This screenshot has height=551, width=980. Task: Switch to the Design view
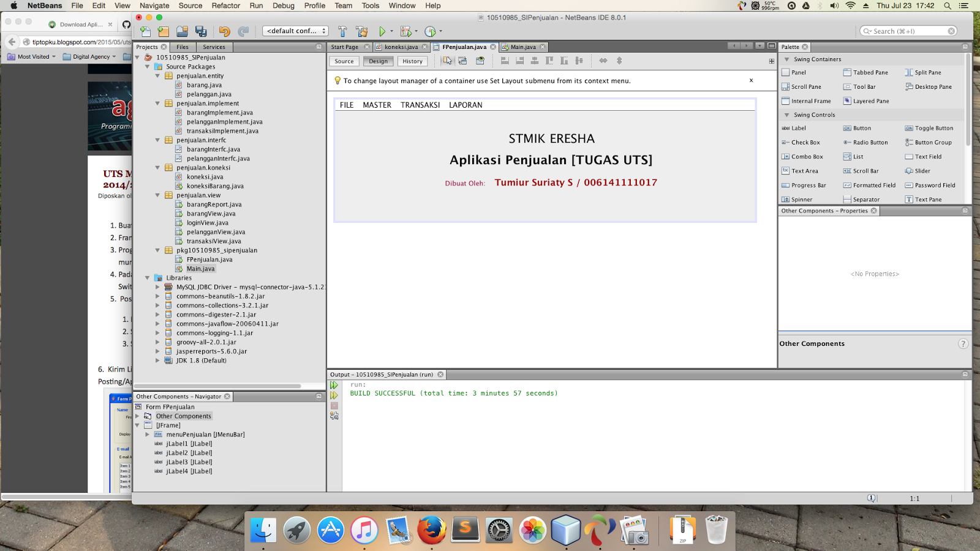click(x=379, y=61)
